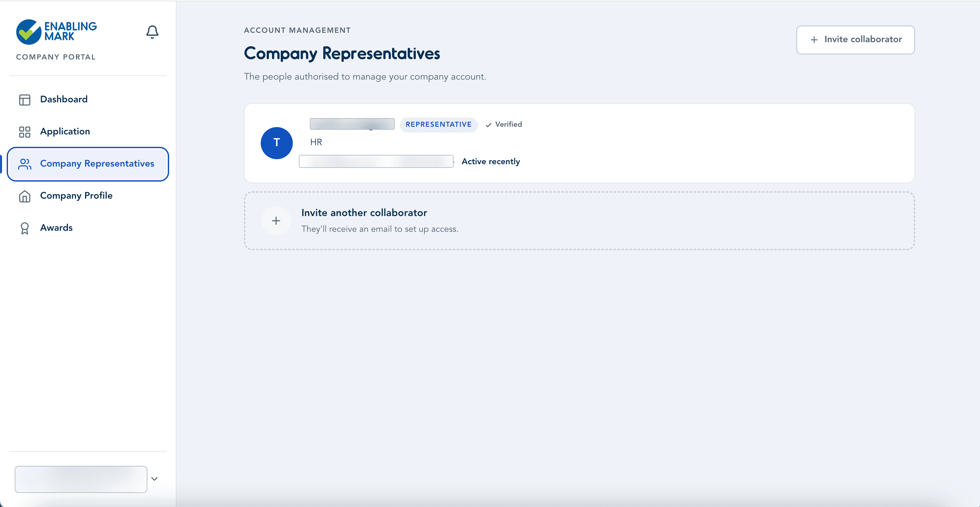980x507 pixels.
Task: Open the Awards page
Action: coord(88,228)
